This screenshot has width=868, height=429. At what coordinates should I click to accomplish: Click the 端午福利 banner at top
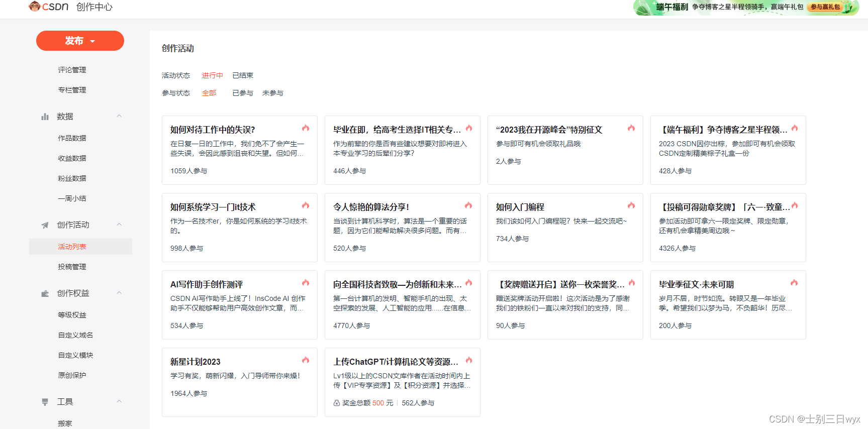(x=746, y=7)
